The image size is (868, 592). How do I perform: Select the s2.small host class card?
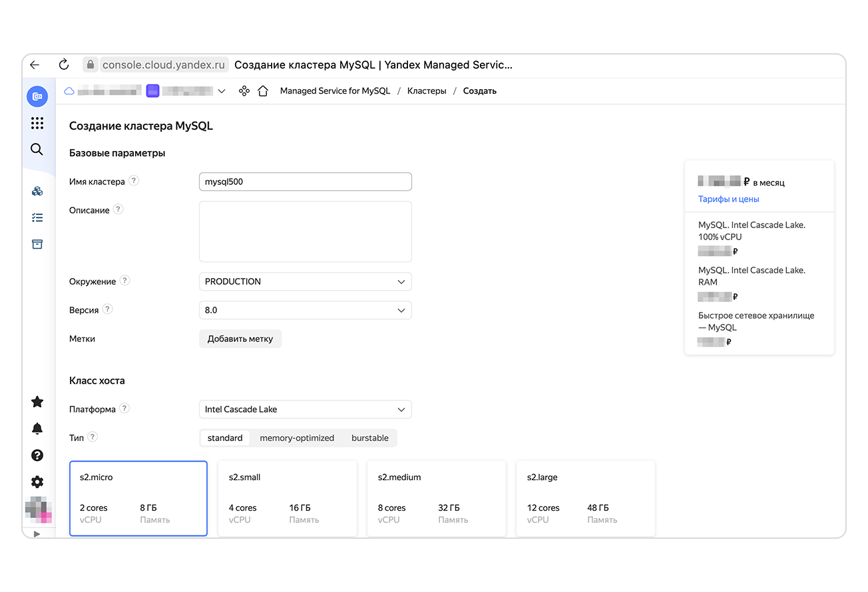pyautogui.click(x=288, y=499)
